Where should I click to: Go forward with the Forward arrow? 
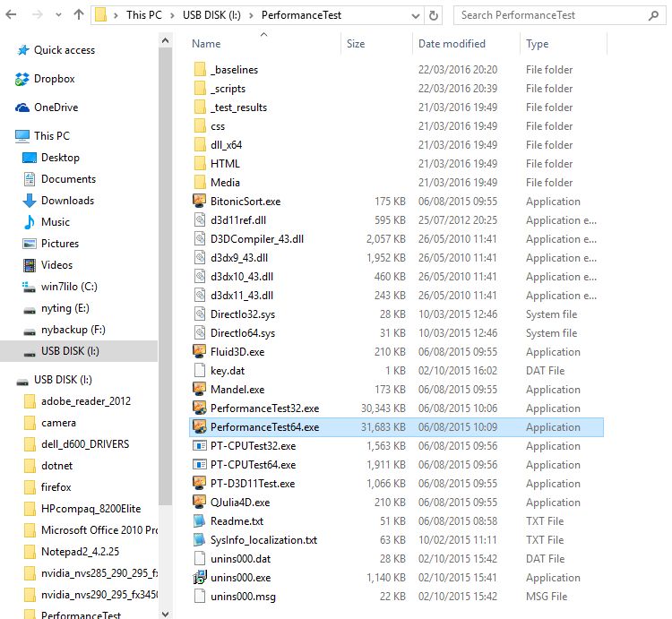pos(38,15)
